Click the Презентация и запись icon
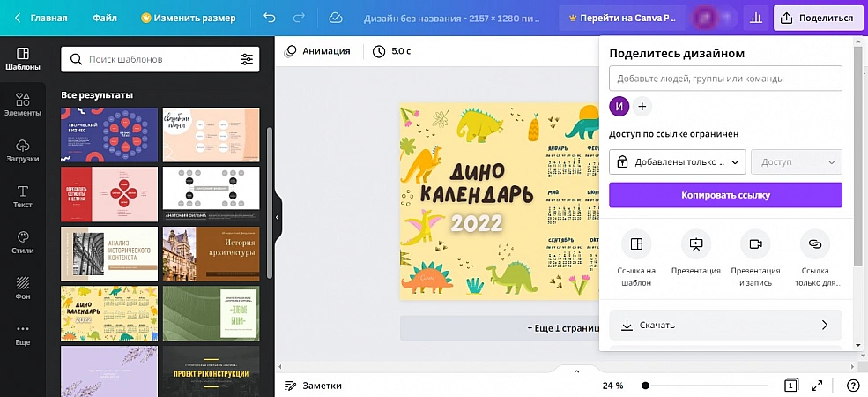The image size is (868, 397). [x=755, y=244]
